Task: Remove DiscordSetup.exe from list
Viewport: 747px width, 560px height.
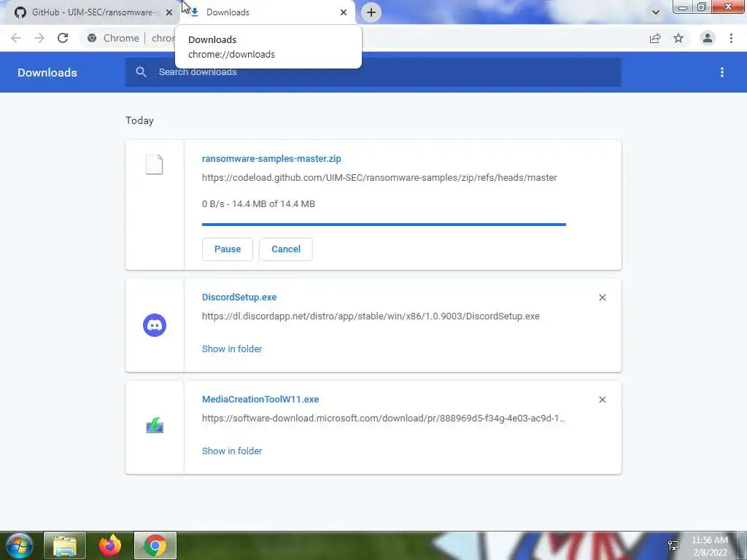Action: pos(602,297)
